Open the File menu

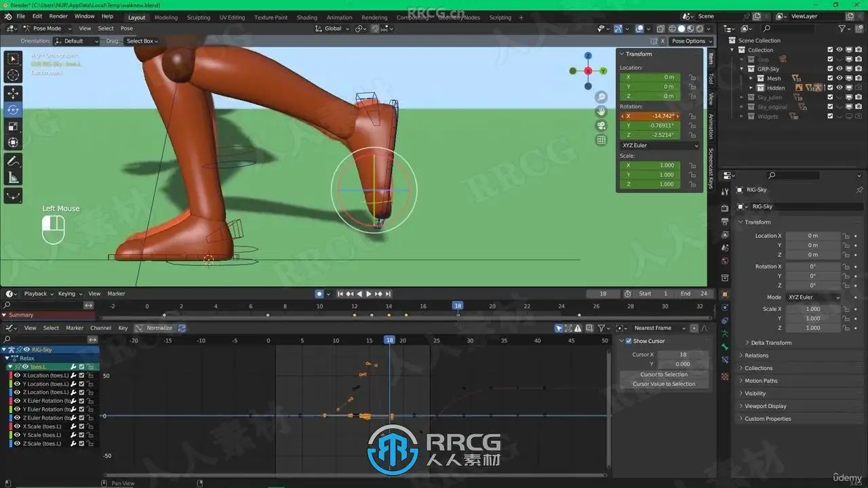point(20,16)
